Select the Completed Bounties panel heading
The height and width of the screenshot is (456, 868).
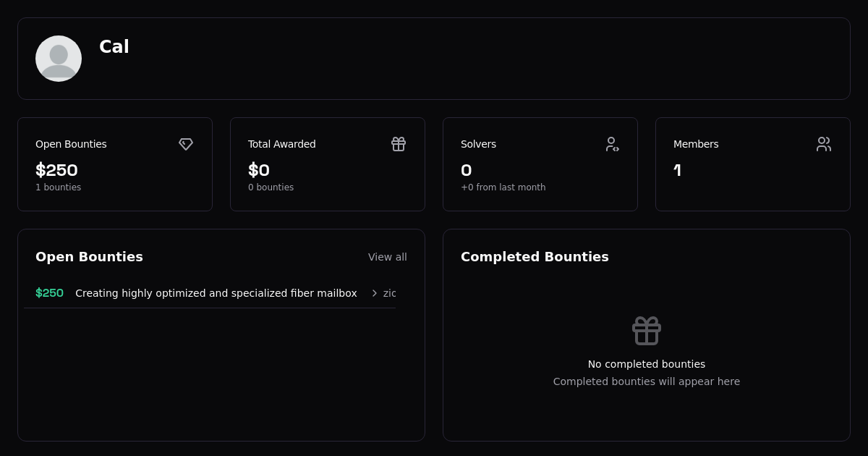[x=535, y=257]
